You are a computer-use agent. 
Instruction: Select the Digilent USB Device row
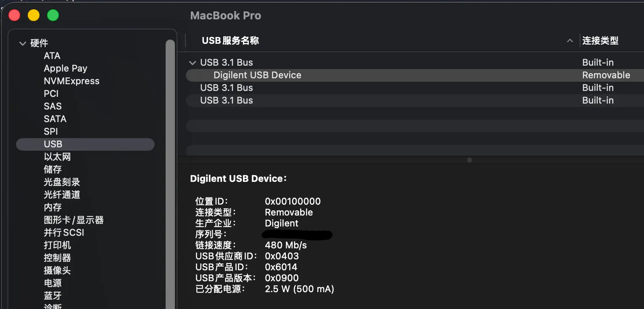click(x=257, y=75)
